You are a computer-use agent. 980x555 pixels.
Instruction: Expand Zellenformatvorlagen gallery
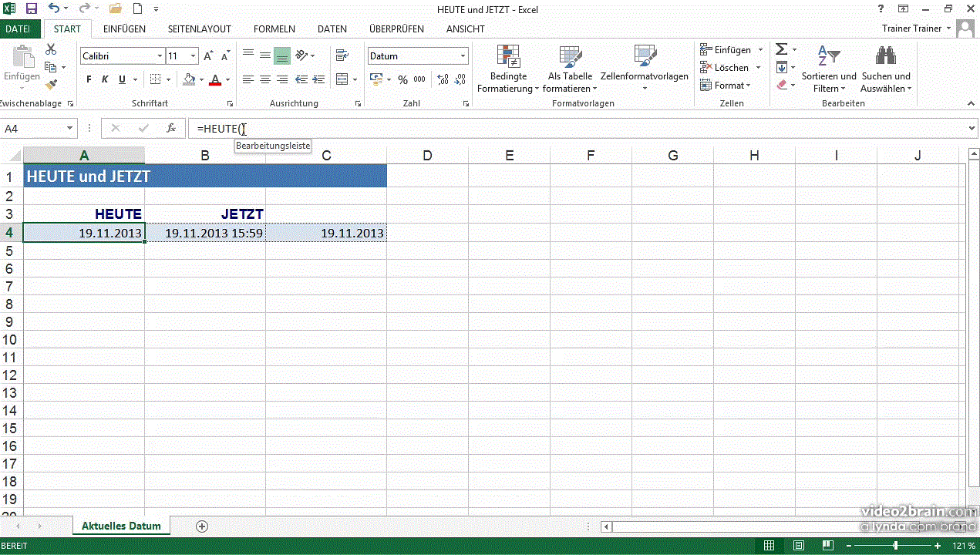(645, 69)
